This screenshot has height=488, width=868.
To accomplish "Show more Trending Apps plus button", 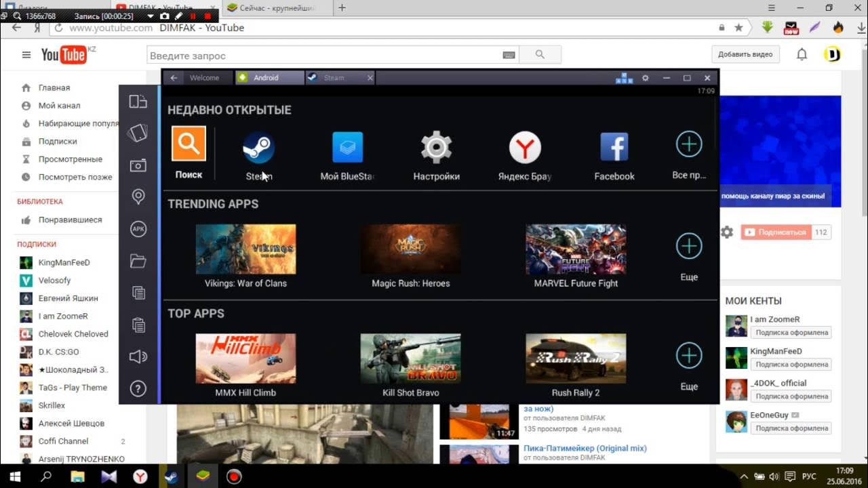I will 689,246.
